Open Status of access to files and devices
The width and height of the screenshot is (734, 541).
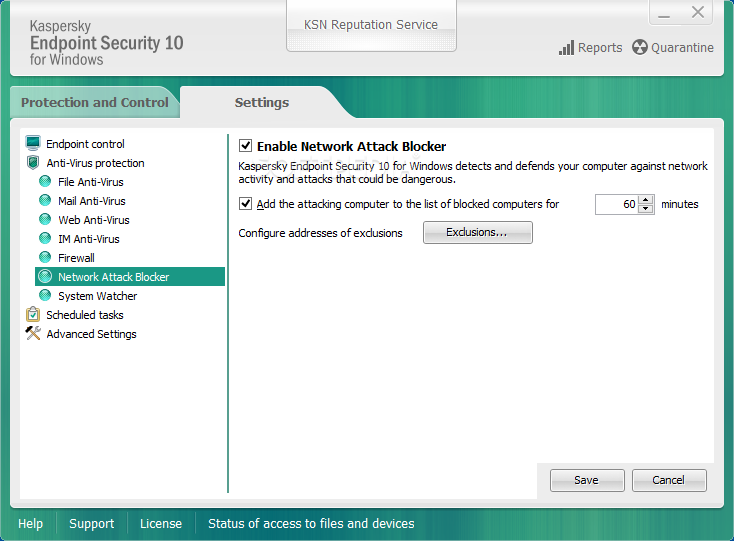[x=311, y=523]
